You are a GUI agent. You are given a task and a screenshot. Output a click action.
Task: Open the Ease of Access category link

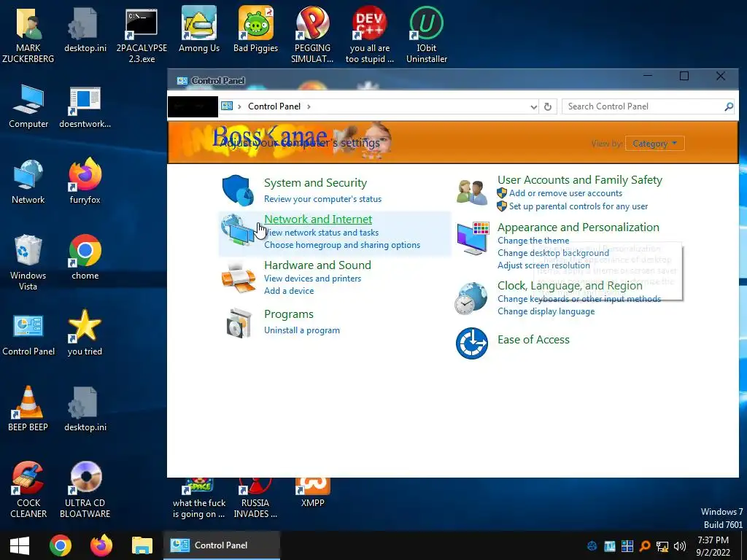(x=533, y=340)
